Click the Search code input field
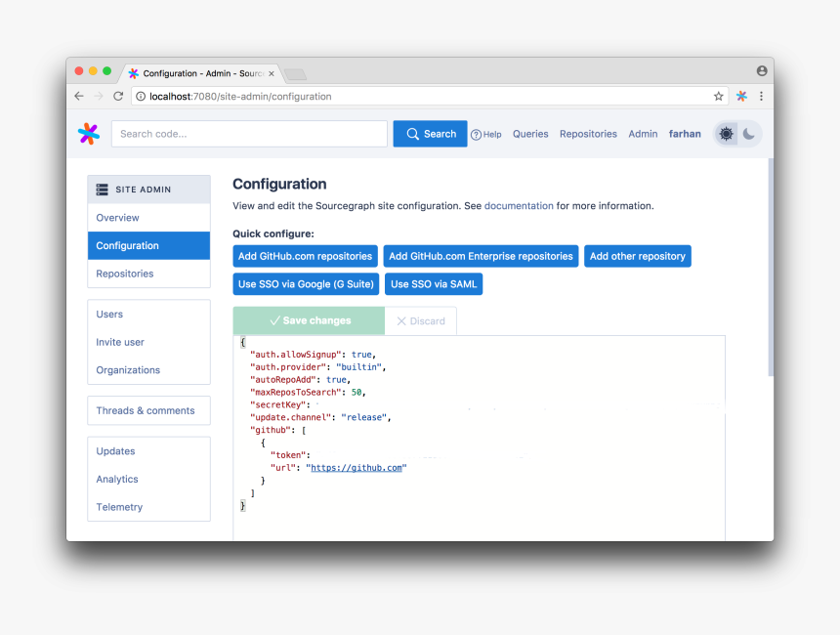The height and width of the screenshot is (635, 840). click(249, 134)
